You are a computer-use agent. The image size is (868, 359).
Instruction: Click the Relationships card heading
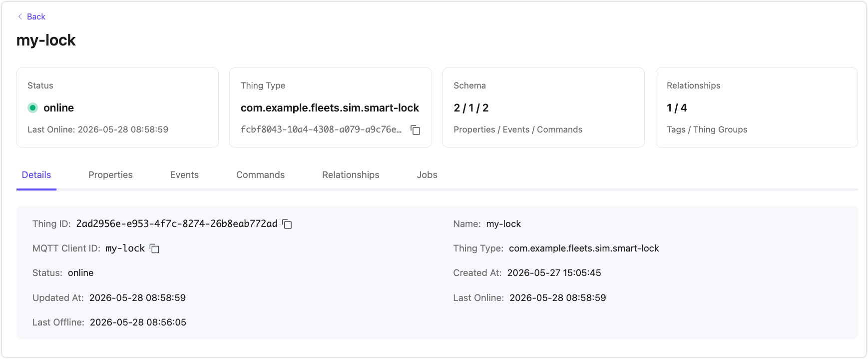click(693, 85)
